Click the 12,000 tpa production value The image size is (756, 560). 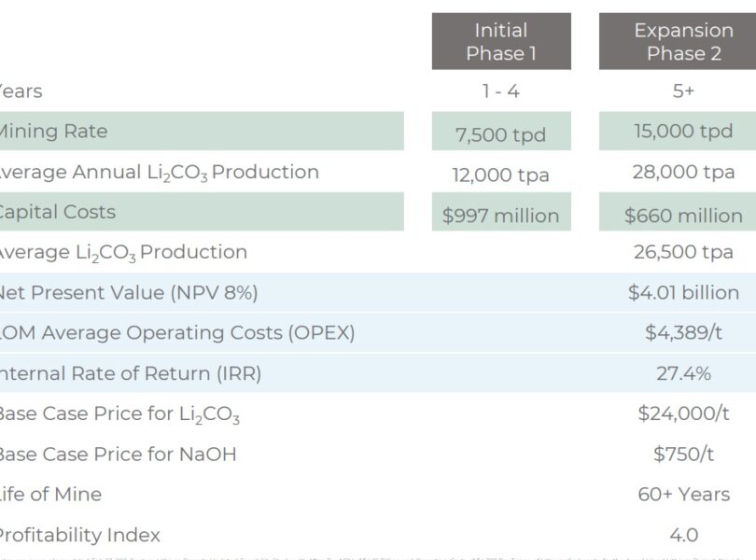pyautogui.click(x=501, y=175)
